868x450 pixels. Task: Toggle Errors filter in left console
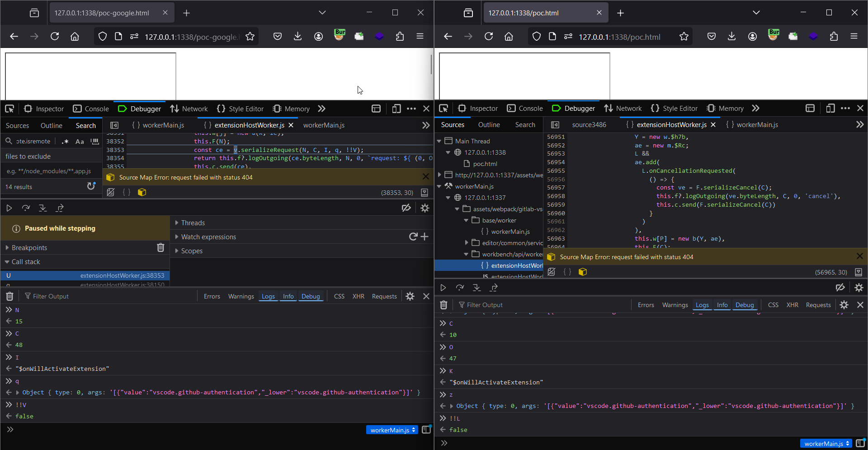coord(212,296)
